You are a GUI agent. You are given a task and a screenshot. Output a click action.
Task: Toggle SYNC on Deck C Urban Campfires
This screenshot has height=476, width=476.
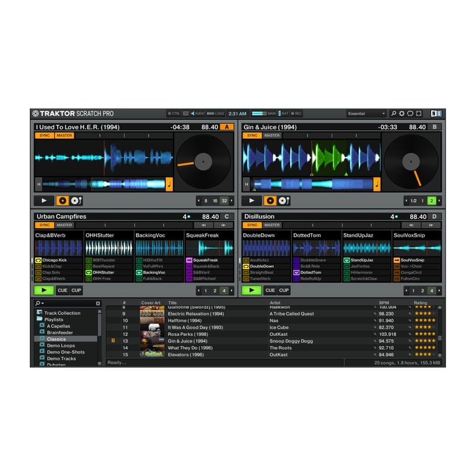pos(45,225)
